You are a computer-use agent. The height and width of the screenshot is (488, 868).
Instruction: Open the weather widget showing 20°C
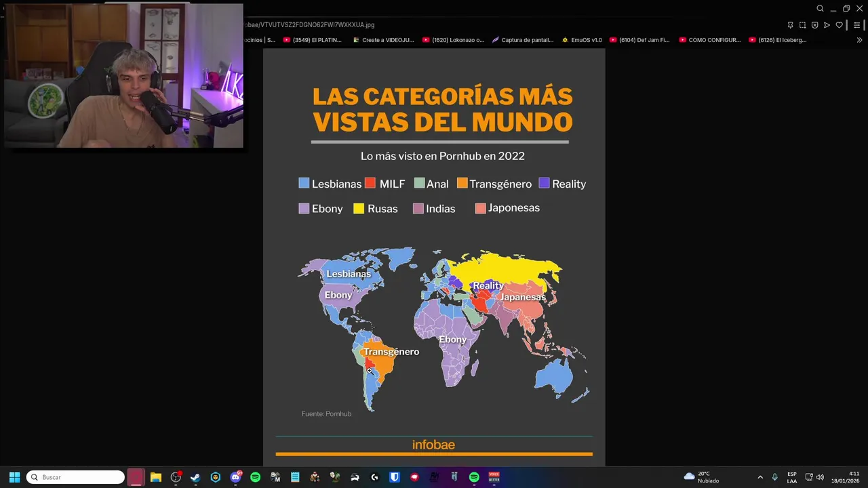pyautogui.click(x=701, y=477)
